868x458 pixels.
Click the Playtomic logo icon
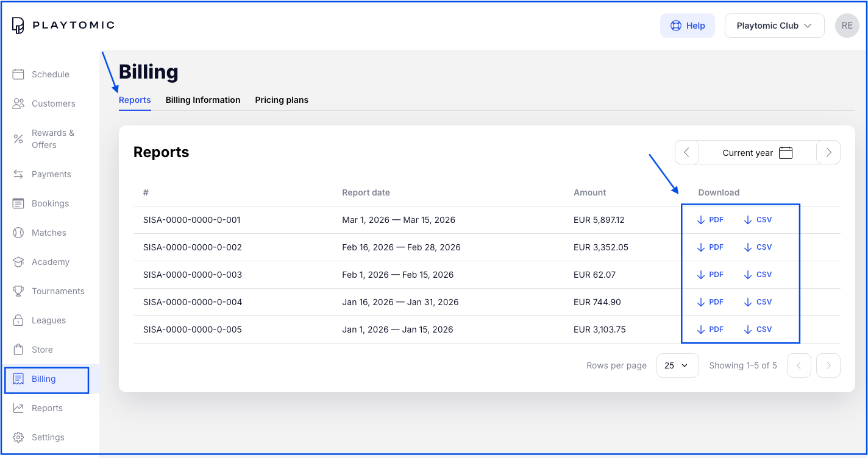coord(18,26)
